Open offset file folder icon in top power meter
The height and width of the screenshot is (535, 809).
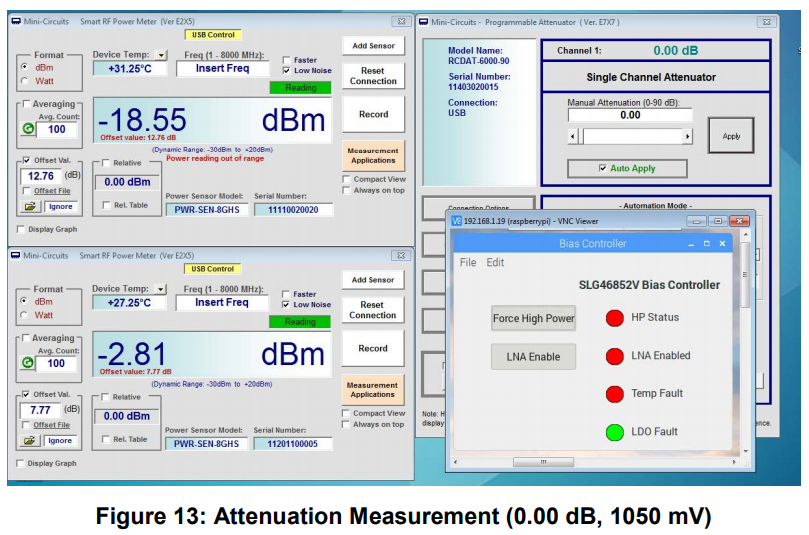(x=30, y=206)
